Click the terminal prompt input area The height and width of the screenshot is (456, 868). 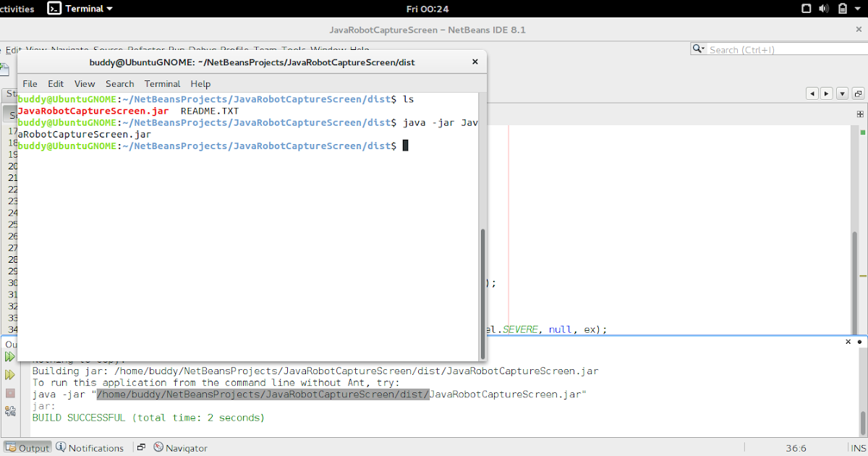[x=405, y=145]
